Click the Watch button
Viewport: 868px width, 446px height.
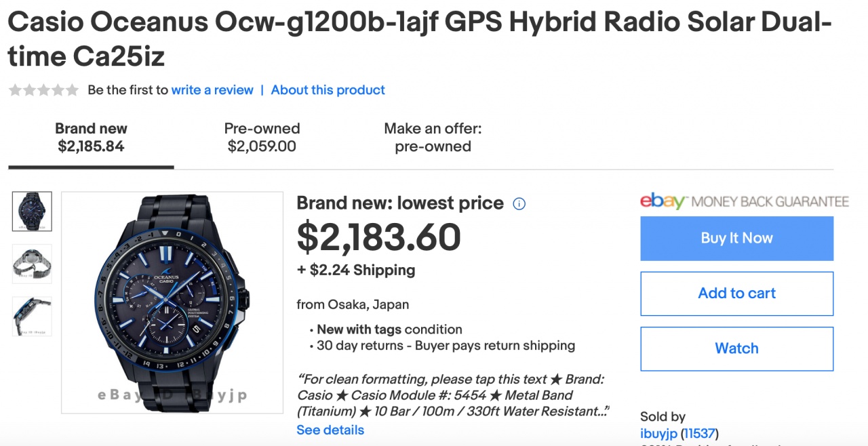click(x=736, y=348)
